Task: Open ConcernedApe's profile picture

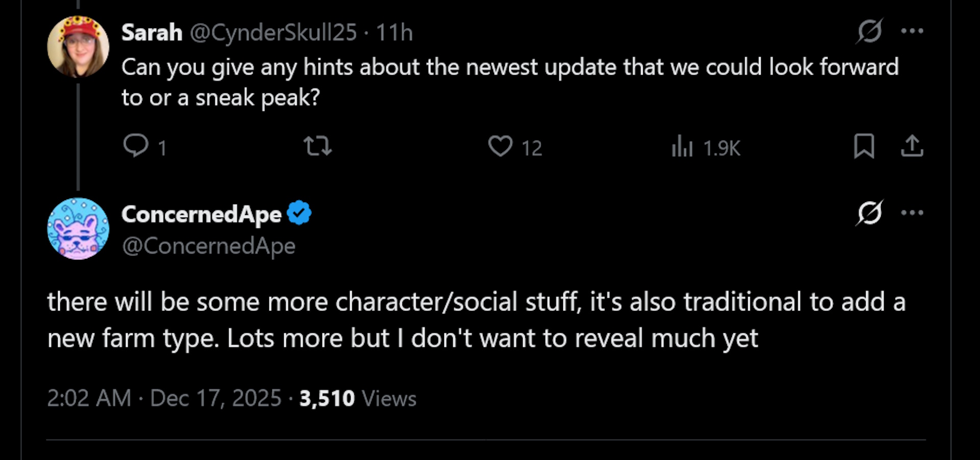Action: 77,229
